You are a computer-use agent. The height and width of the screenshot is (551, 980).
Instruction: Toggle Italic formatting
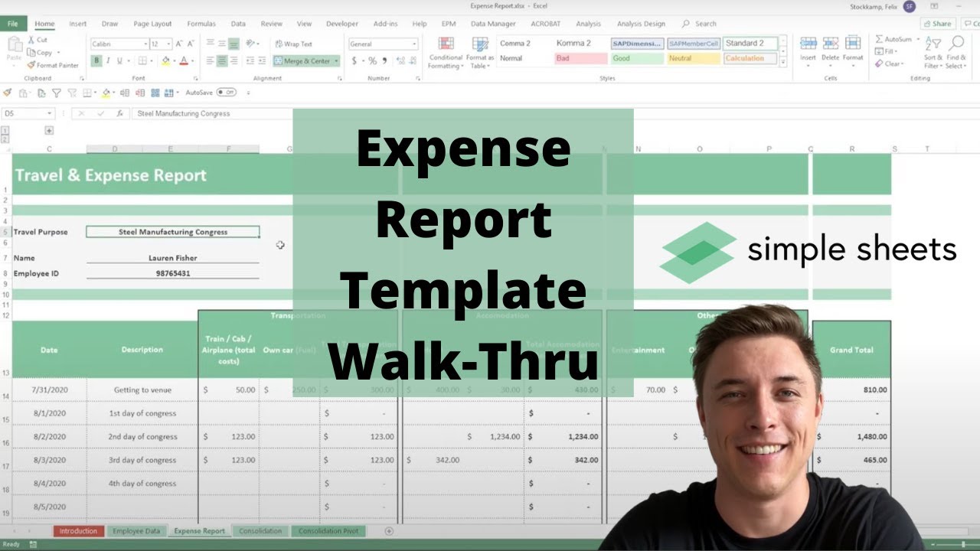tap(108, 61)
